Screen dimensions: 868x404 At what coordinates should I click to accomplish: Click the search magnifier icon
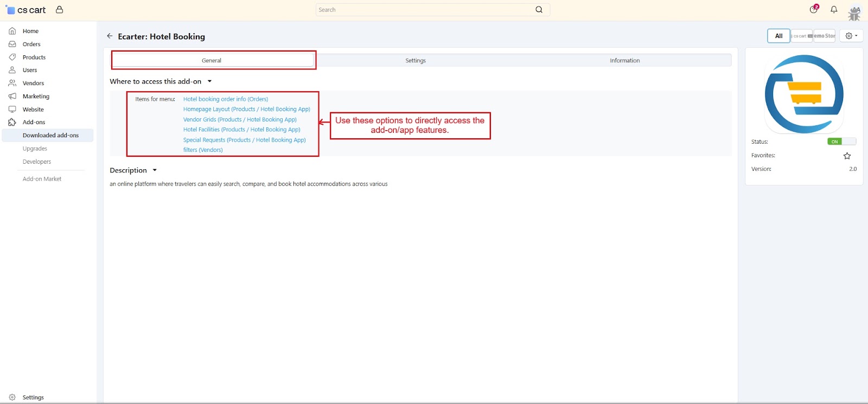539,10
